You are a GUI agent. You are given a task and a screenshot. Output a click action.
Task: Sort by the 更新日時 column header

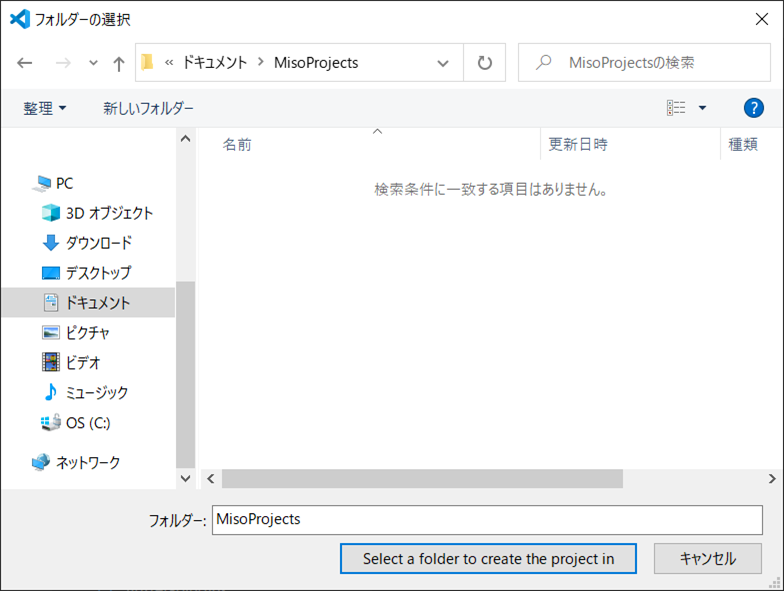[x=578, y=145]
